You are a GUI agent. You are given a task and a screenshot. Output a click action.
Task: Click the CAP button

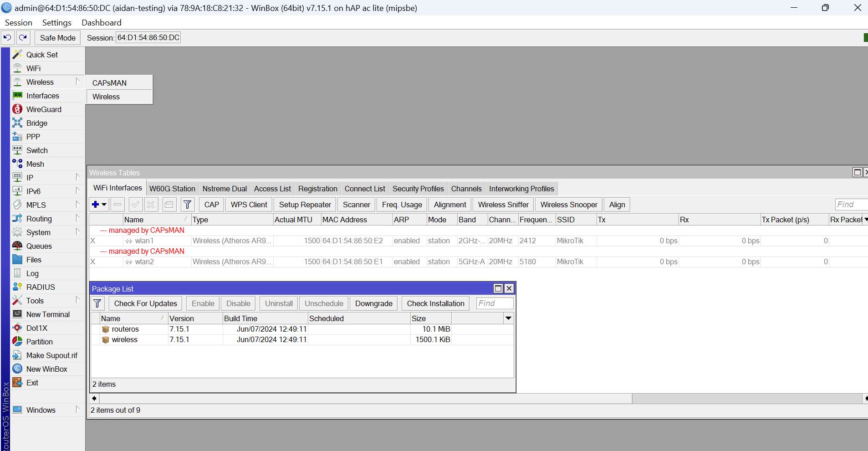pyautogui.click(x=212, y=205)
